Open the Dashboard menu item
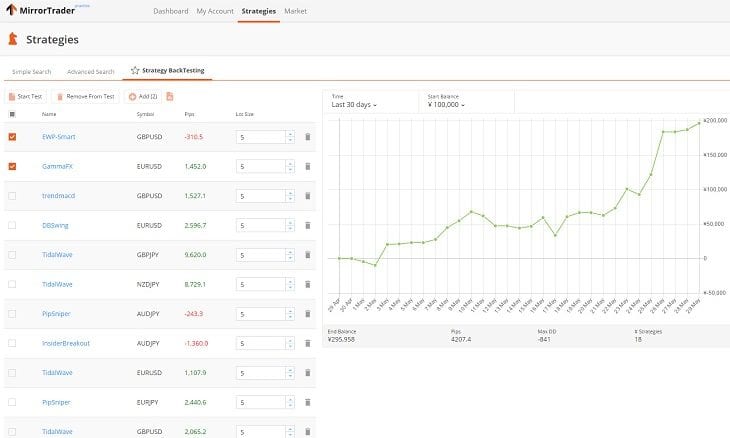The width and height of the screenshot is (730, 438). click(171, 11)
